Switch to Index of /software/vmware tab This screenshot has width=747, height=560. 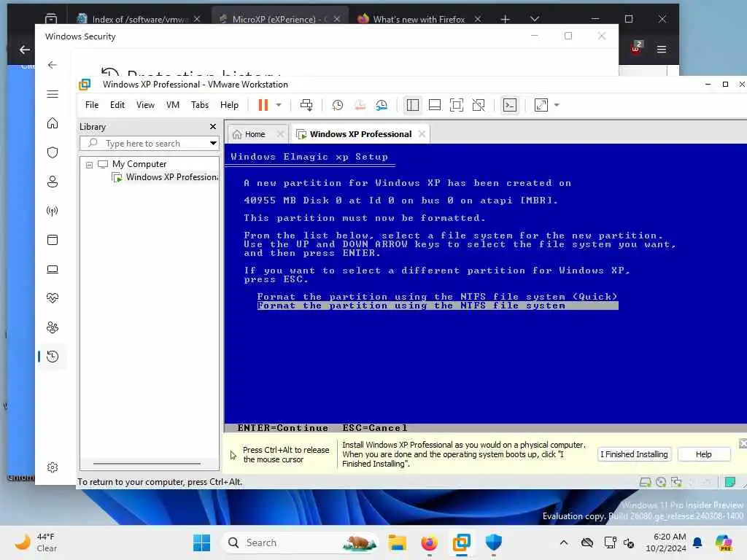139,19
